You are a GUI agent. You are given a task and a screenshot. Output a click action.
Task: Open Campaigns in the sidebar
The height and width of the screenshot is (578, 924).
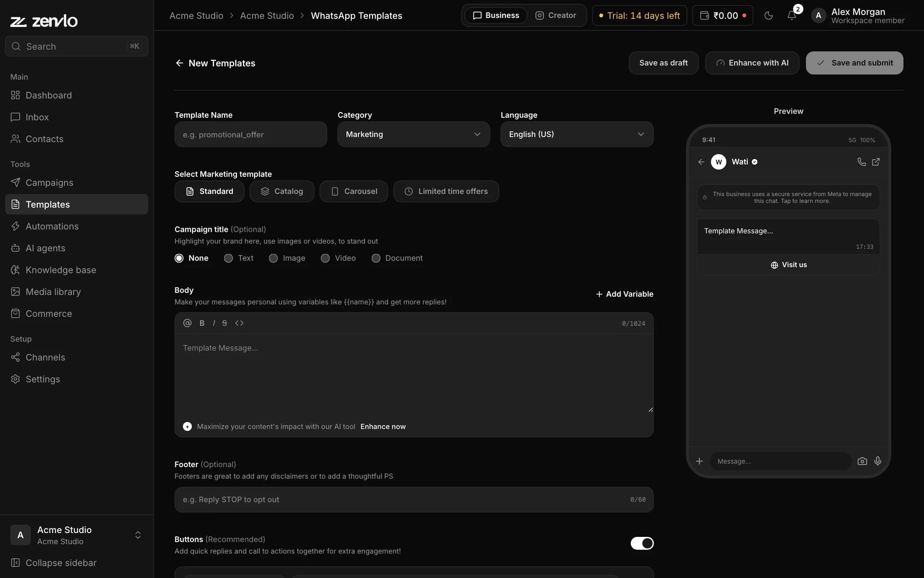[77, 183]
